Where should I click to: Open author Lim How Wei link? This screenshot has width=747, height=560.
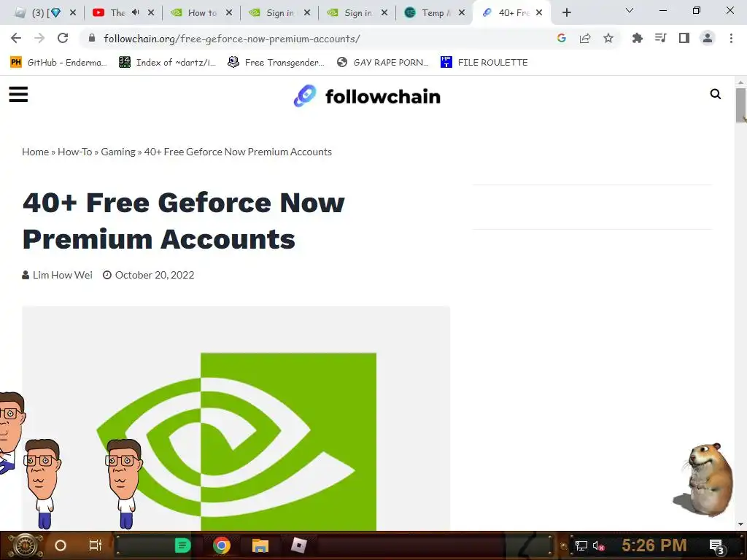click(x=63, y=275)
